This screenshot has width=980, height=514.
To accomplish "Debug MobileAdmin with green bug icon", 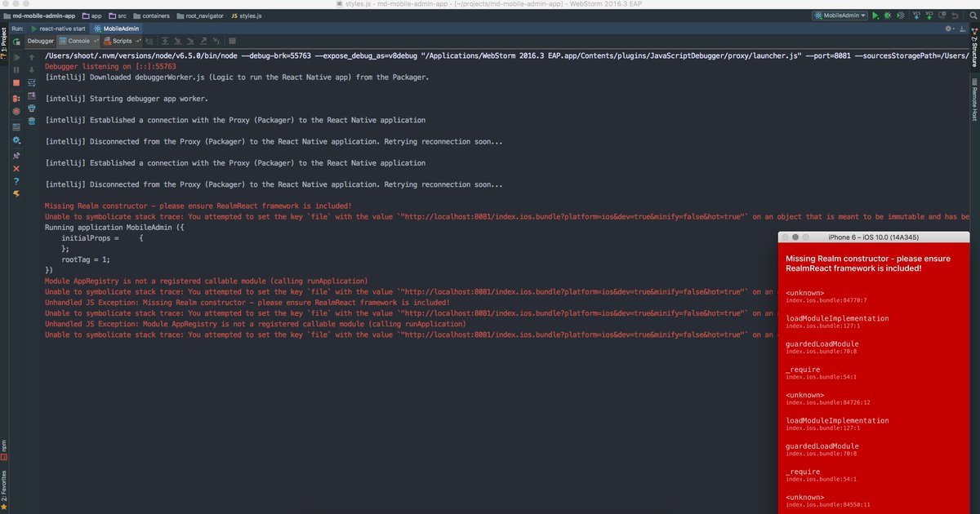I will tap(886, 16).
